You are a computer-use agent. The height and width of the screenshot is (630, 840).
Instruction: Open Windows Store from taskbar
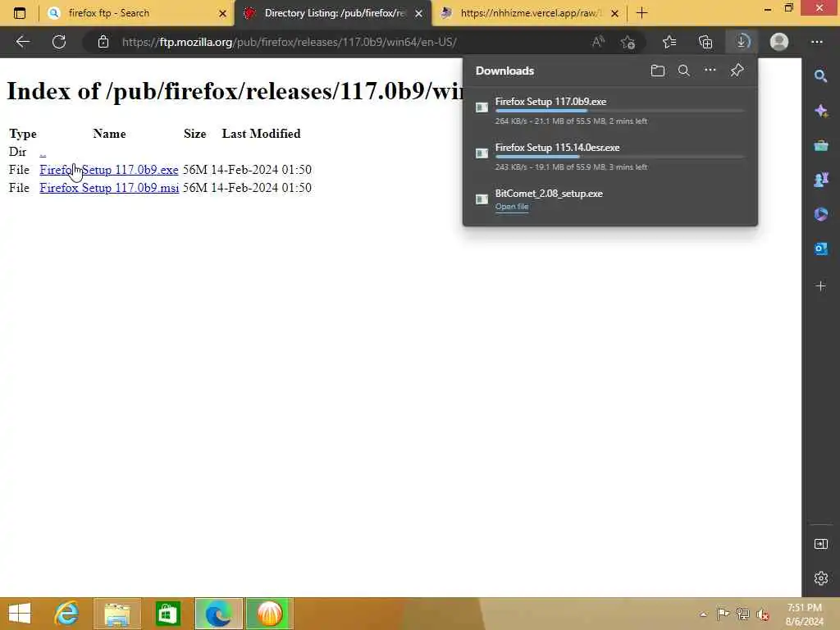(x=167, y=614)
